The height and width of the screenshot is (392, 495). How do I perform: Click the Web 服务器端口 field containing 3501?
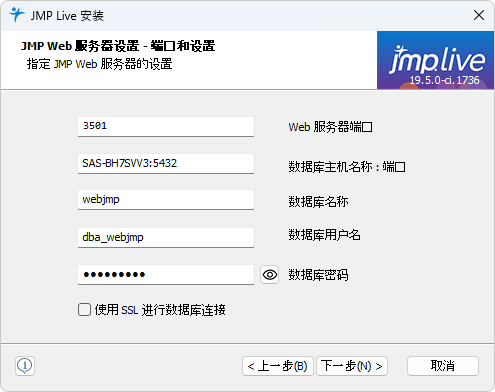click(x=166, y=126)
